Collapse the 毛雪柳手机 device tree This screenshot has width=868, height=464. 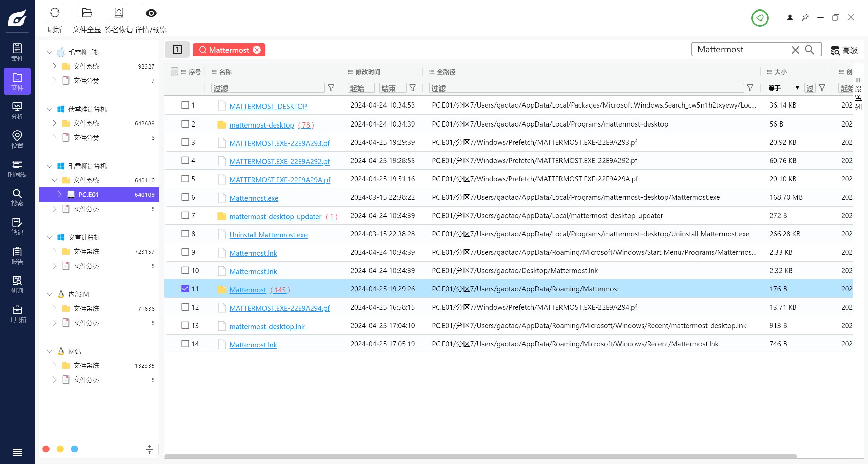(50, 52)
